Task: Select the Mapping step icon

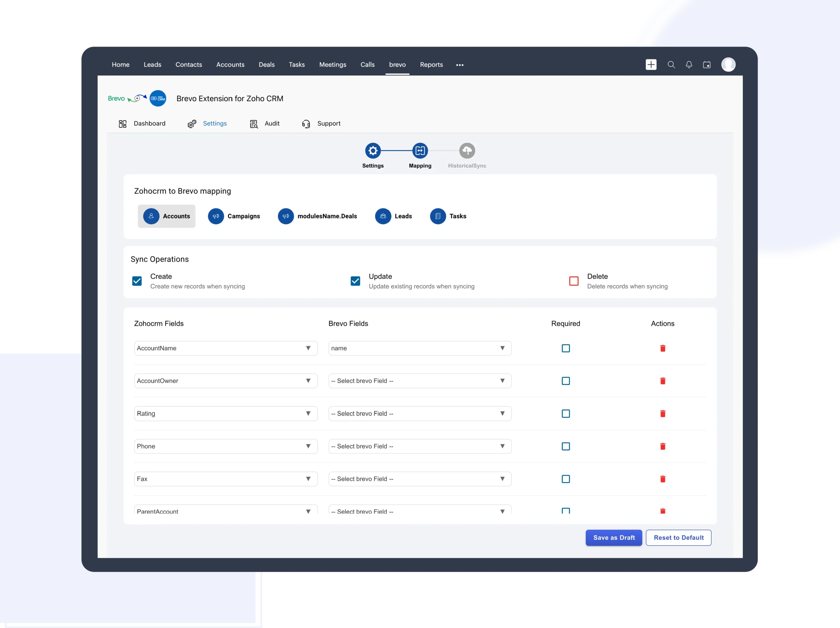Action: [x=420, y=150]
